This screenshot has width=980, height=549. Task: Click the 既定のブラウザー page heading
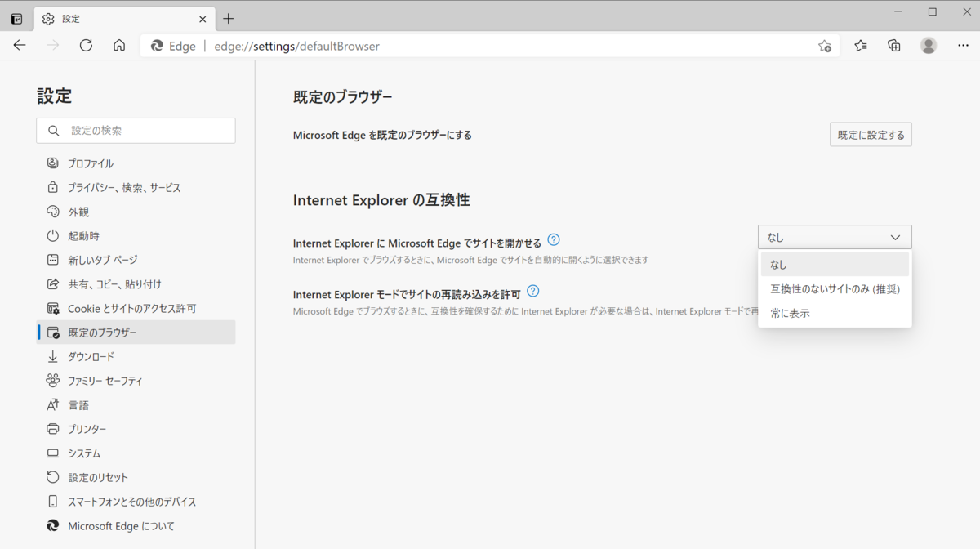click(x=343, y=97)
